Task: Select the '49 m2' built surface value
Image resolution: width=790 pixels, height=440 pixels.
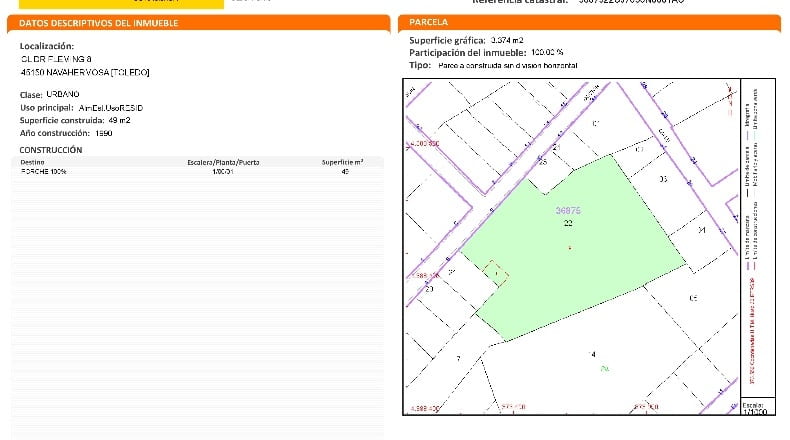Action: coord(119,120)
